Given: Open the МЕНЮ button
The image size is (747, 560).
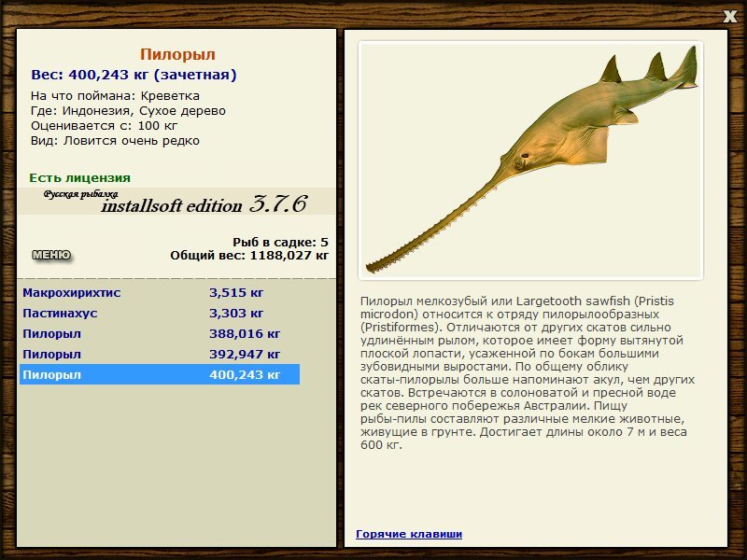Looking at the screenshot, I should coord(51,255).
